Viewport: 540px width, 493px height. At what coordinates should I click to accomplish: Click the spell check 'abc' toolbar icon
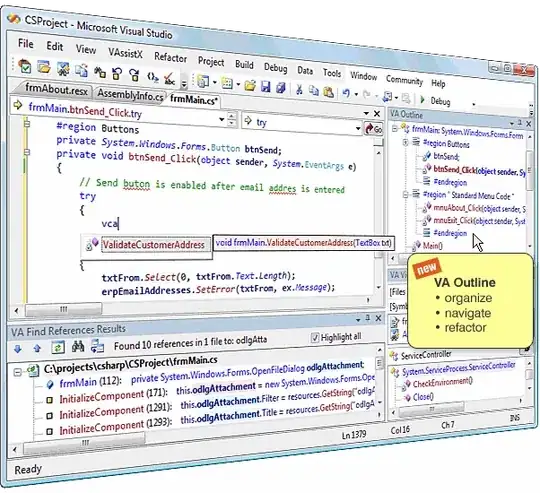pos(169,79)
